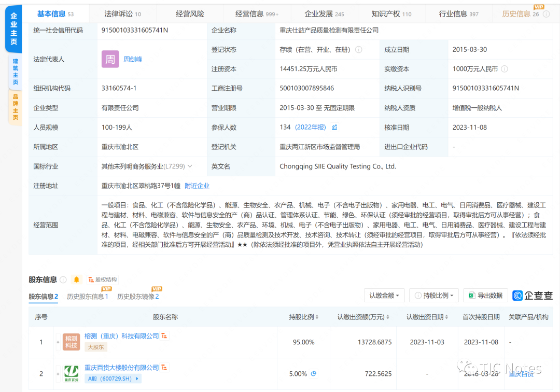Open A股 (600729.SH) stock tag
Viewport: 560px width, 392px height.
113,379
